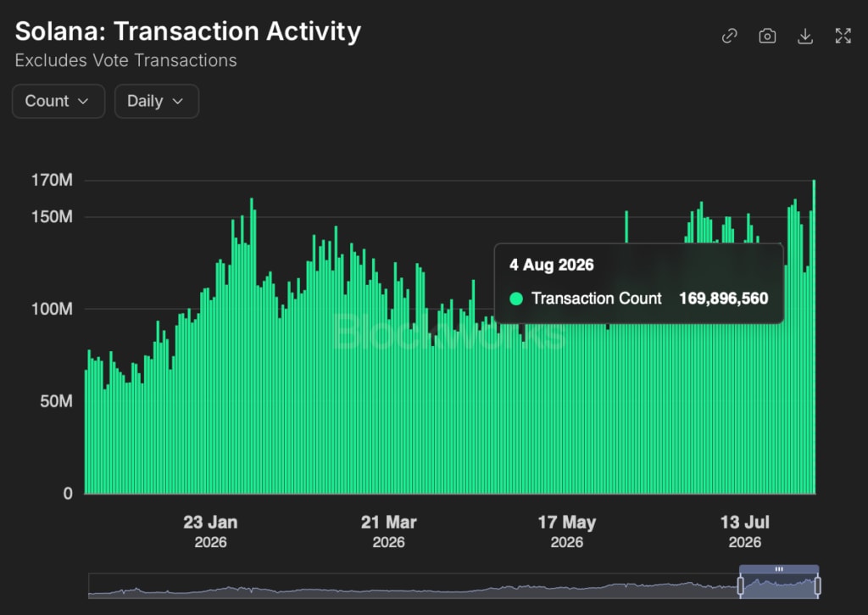Image resolution: width=868 pixels, height=615 pixels.
Task: Click the left handle of the range slider
Action: click(741, 585)
